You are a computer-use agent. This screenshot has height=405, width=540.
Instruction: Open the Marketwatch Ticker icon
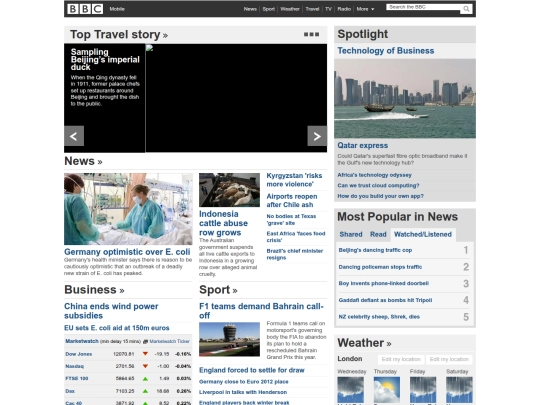point(145,342)
